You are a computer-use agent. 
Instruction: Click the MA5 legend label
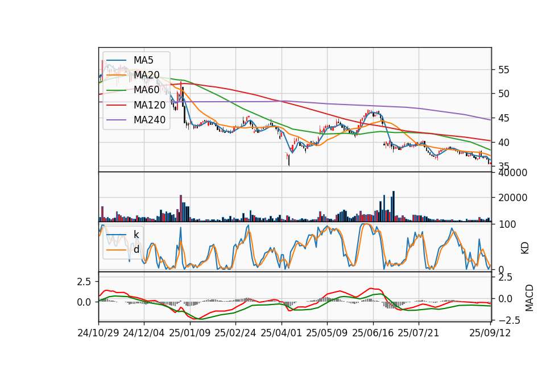point(143,60)
